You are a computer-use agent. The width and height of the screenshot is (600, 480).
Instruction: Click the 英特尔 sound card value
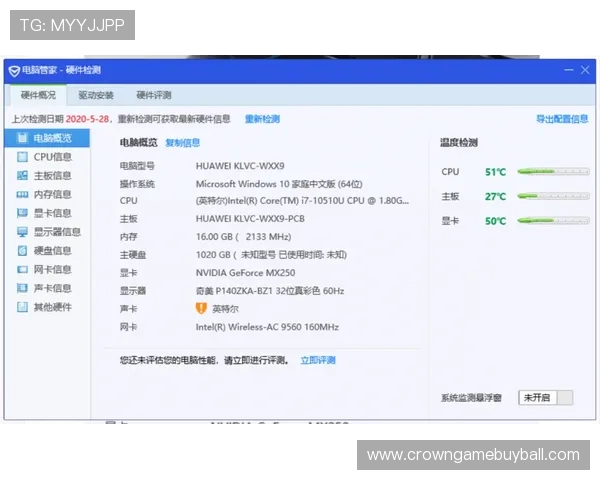[x=225, y=309]
